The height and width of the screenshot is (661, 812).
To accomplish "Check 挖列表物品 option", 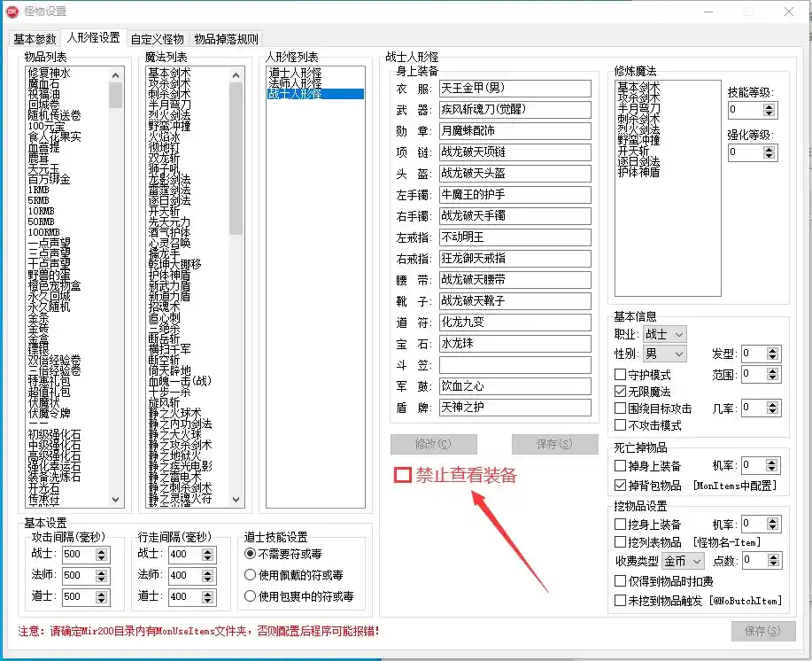I will click(x=620, y=542).
